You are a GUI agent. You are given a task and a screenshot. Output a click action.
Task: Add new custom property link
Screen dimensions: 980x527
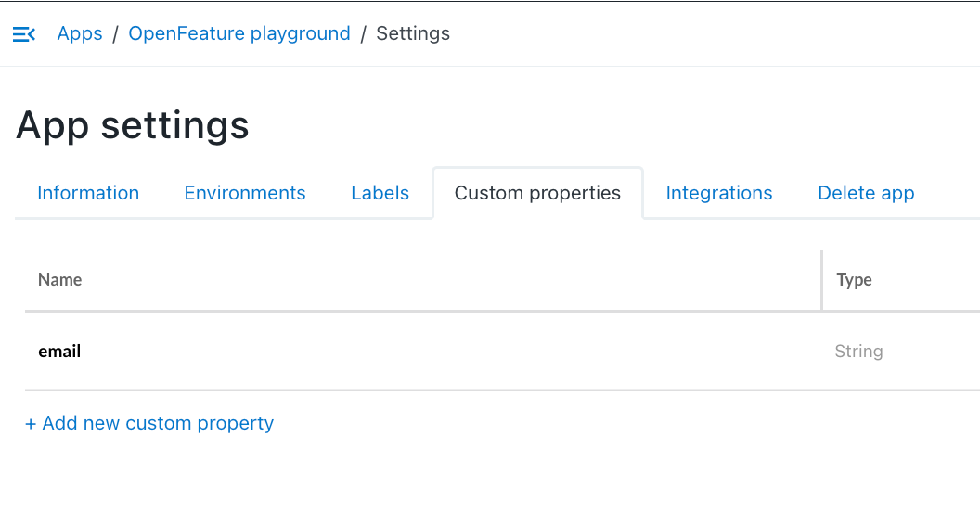149,423
